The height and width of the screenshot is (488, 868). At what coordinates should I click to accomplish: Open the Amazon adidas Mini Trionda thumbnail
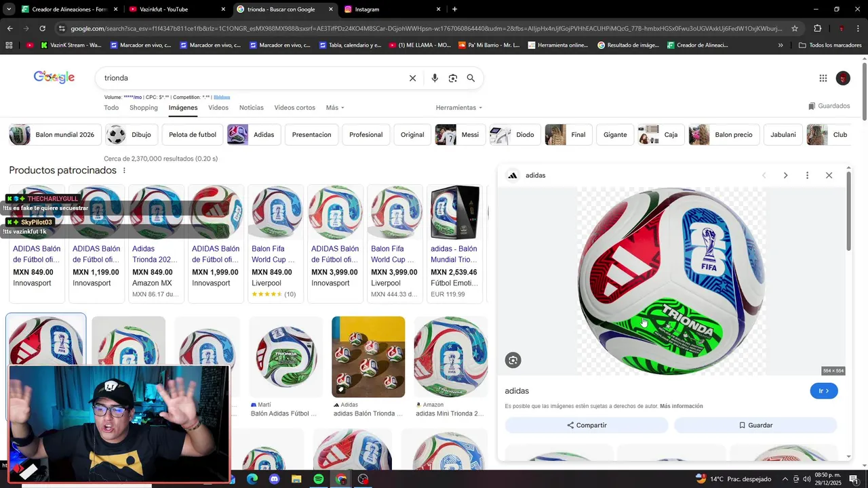click(x=451, y=357)
